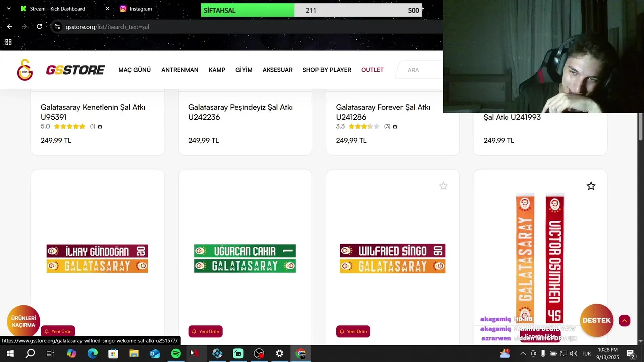Image resolution: width=644 pixels, height=362 pixels.
Task: Click the ARA search field
Action: 420,70
